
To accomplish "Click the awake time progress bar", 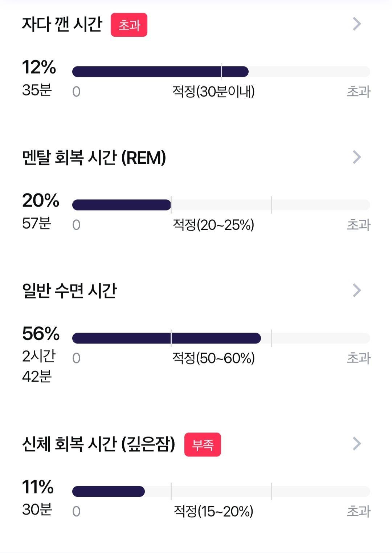I will [x=221, y=72].
